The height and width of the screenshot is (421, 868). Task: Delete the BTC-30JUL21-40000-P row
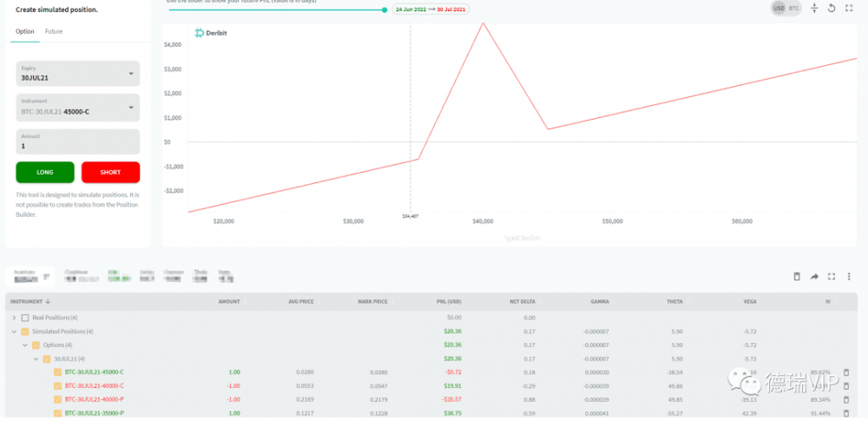(846, 399)
